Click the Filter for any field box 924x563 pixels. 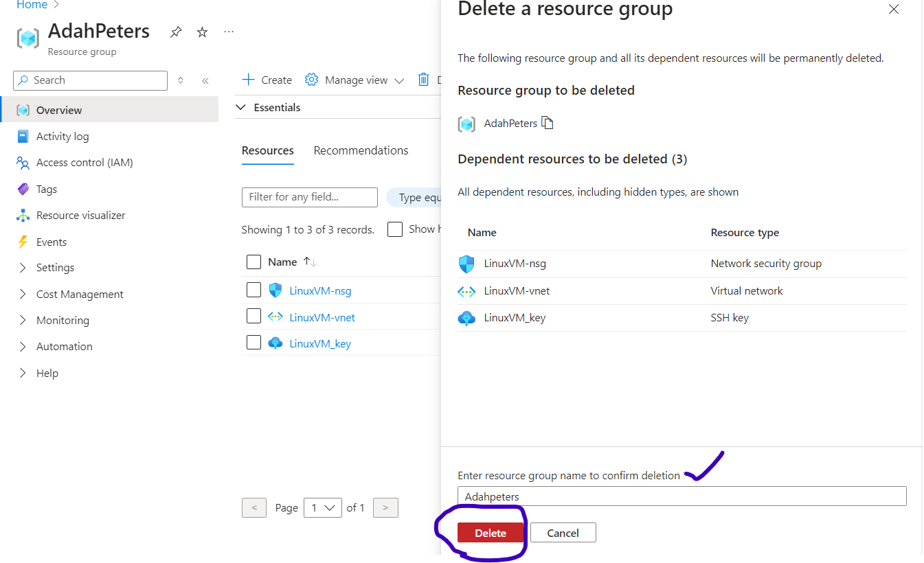(310, 197)
